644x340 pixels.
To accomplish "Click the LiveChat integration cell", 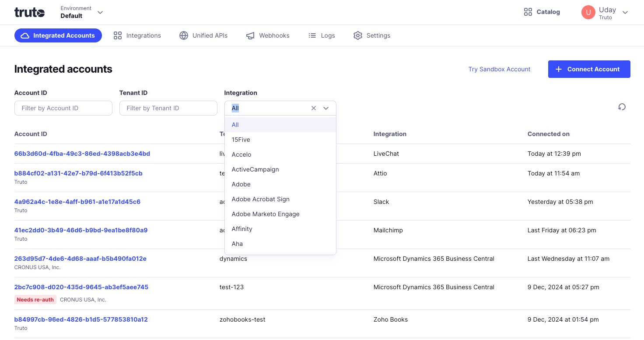I will click(x=386, y=154).
